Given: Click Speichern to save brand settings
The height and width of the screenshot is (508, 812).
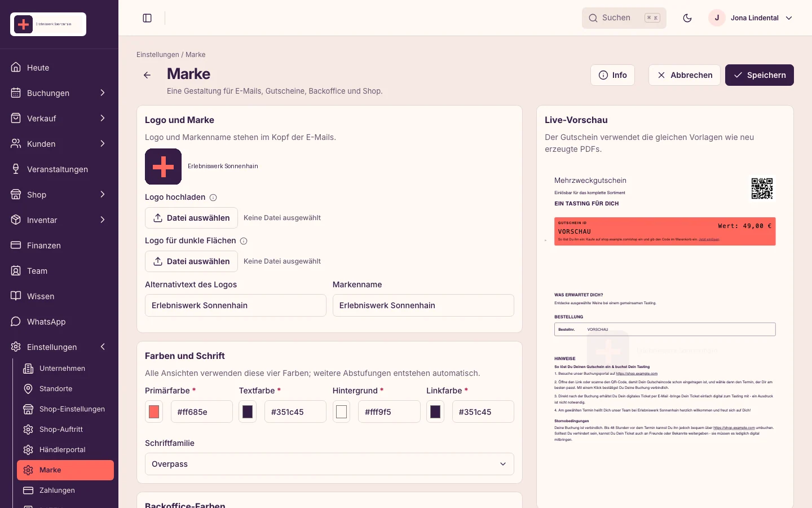Looking at the screenshot, I should [759, 75].
